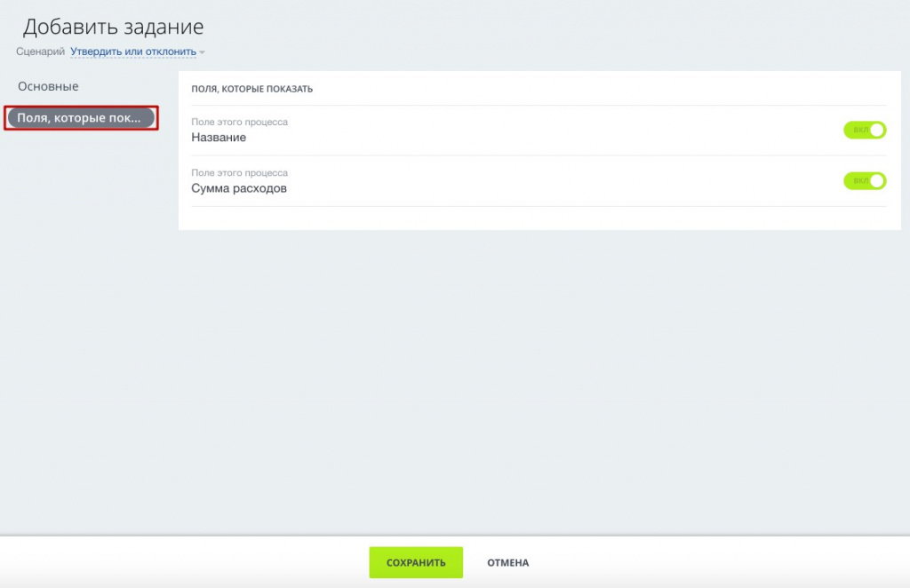
Task: Select the Сумма расходов field name
Action: tap(239, 188)
